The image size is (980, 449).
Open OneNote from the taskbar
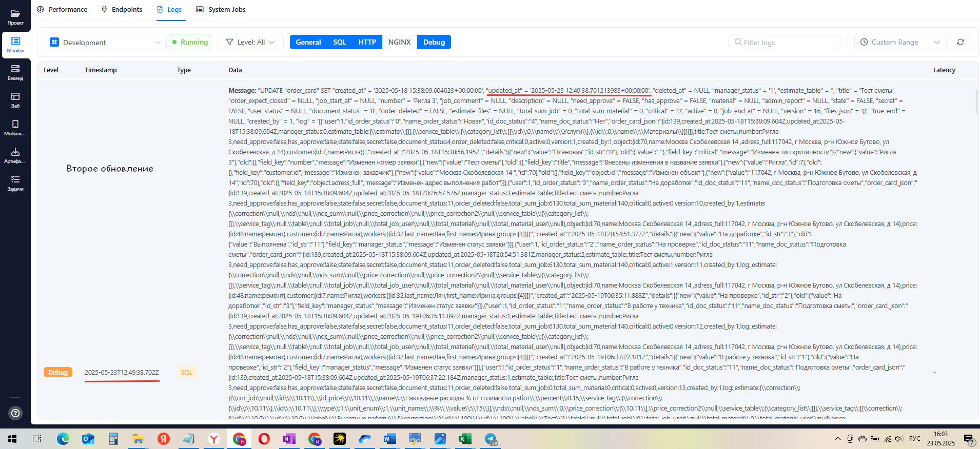tap(289, 439)
